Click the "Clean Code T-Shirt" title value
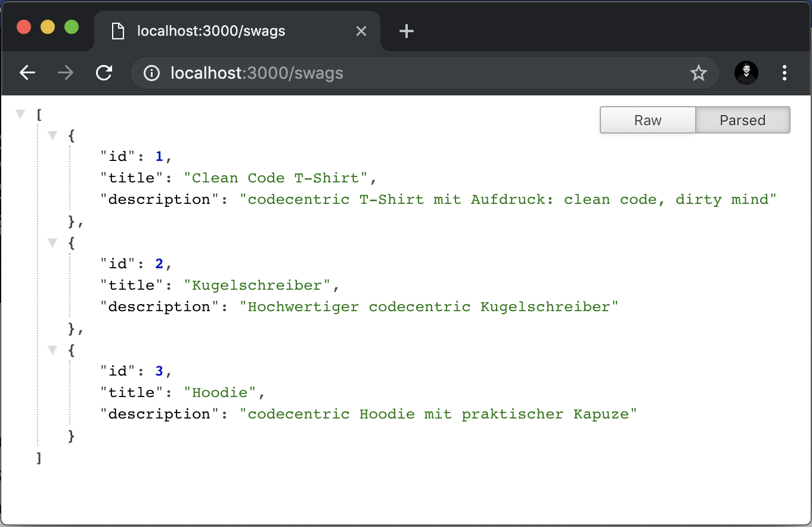The height and width of the screenshot is (527, 812). 275,178
